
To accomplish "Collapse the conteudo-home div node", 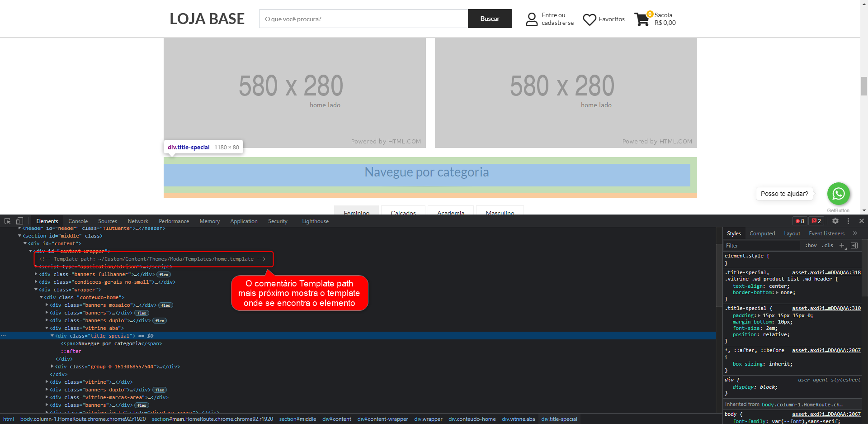I will pyautogui.click(x=42, y=297).
